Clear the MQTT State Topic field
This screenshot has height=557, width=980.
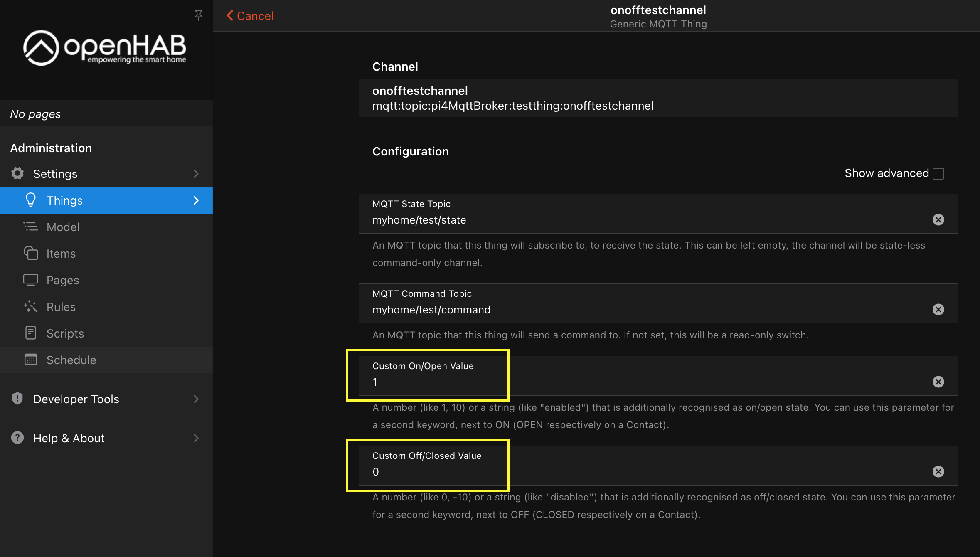(x=938, y=219)
